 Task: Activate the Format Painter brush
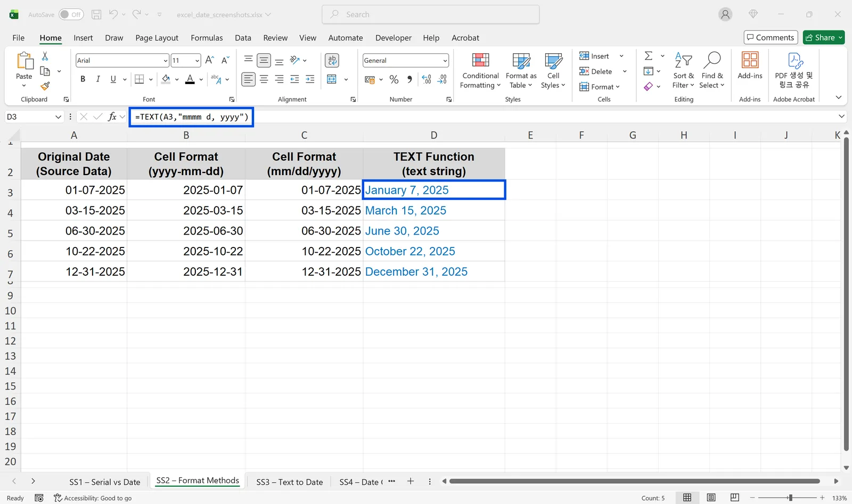coord(45,86)
